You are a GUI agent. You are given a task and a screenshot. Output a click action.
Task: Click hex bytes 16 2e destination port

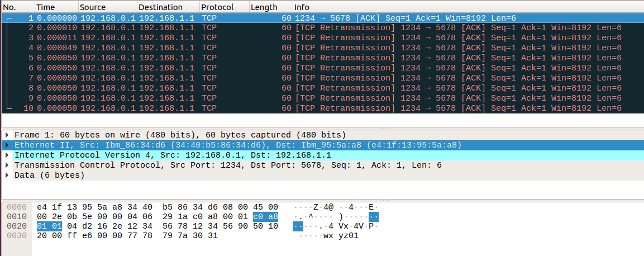[111, 226]
